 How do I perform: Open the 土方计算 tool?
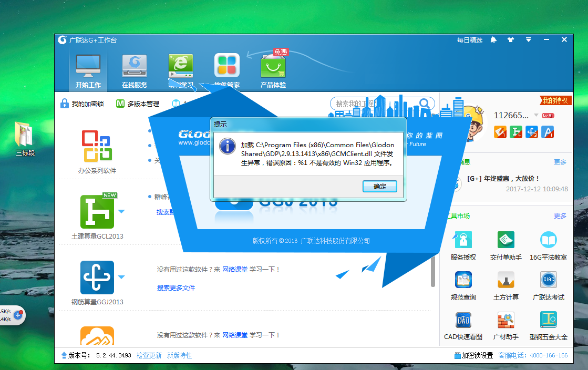tap(506, 286)
